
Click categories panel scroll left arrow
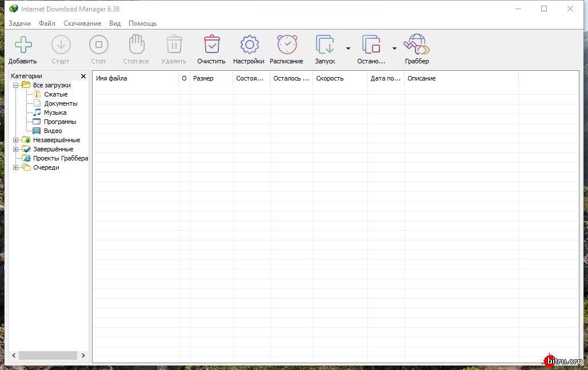[x=14, y=355]
